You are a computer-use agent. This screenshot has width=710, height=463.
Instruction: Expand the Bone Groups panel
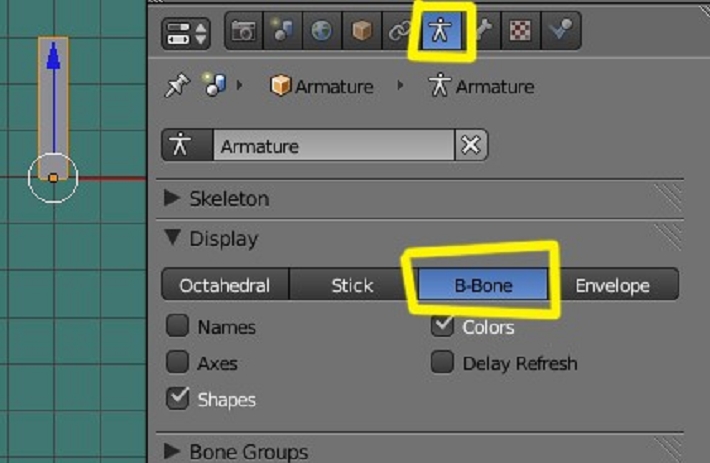pyautogui.click(x=172, y=452)
